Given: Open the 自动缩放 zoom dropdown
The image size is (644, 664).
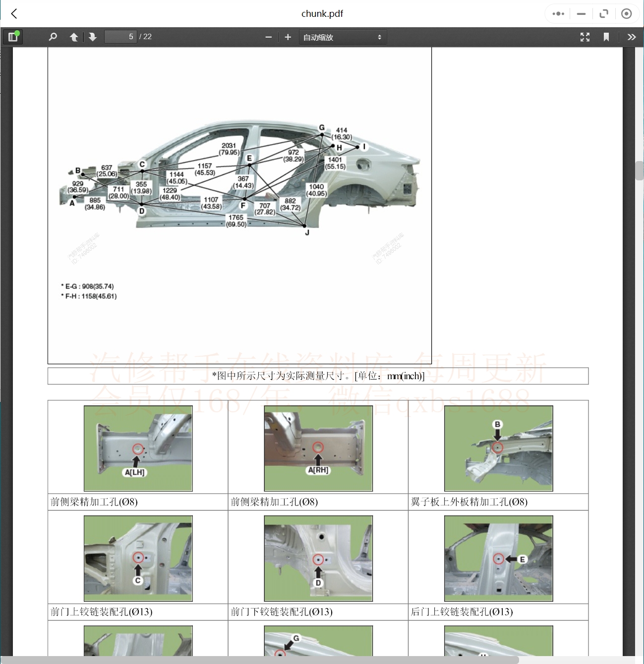Looking at the screenshot, I should [x=342, y=37].
